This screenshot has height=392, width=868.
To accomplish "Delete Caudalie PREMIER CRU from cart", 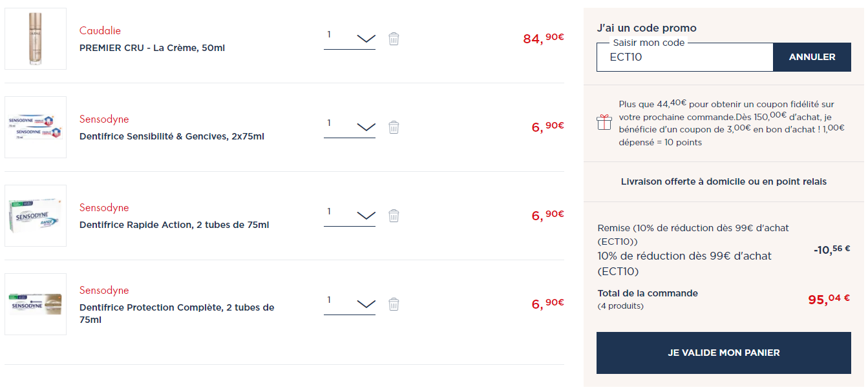I will pyautogui.click(x=394, y=39).
